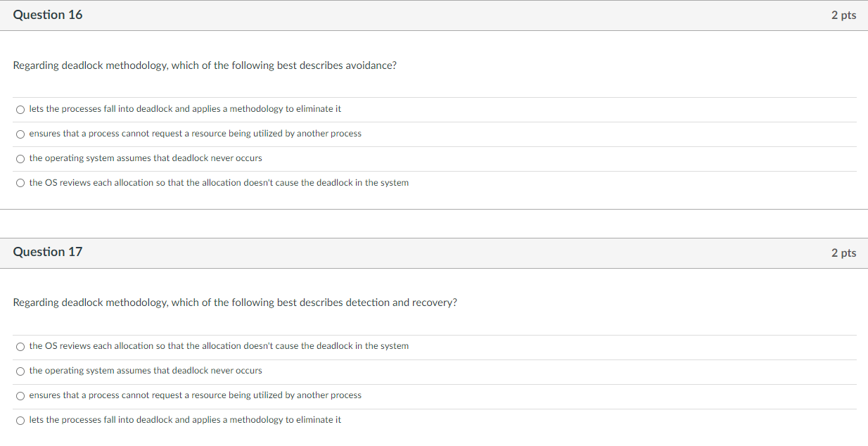Select Question 17's 'ensures a process cannot request' option

pos(196,395)
